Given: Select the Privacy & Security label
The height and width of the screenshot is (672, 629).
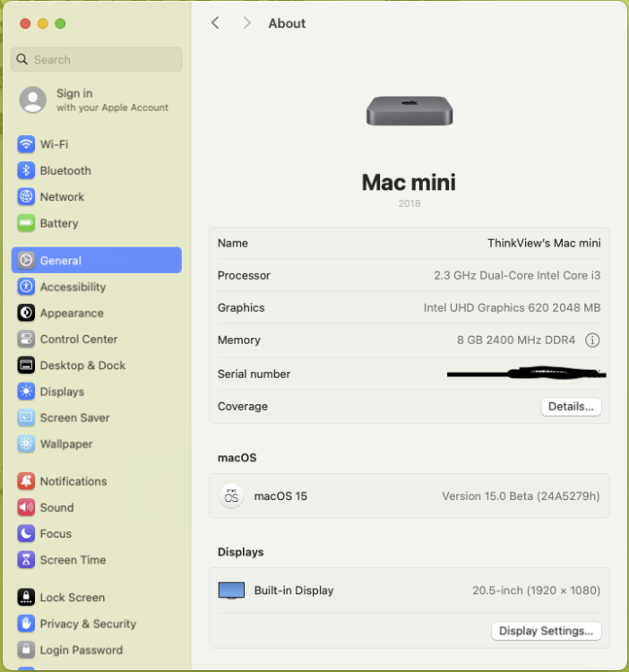Looking at the screenshot, I should click(x=88, y=624).
